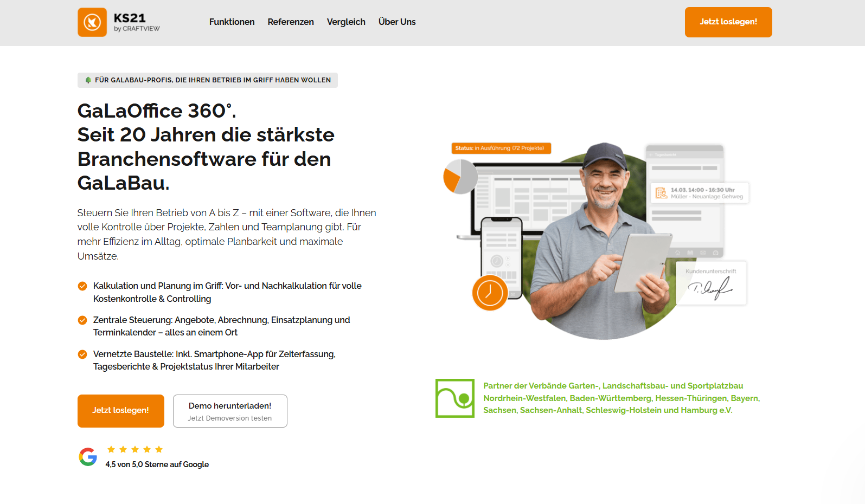
Task: Click the Jetzt loslegen! button under the feature list
Action: tap(121, 411)
